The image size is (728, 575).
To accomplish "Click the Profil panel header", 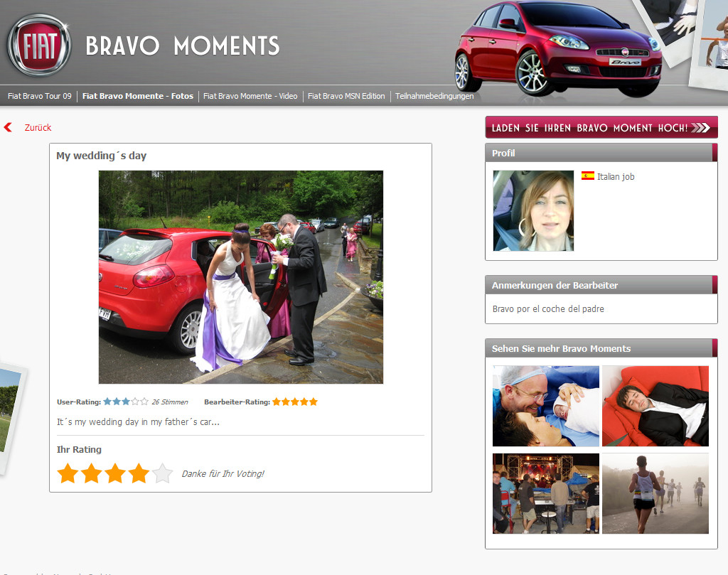I will tap(601, 153).
